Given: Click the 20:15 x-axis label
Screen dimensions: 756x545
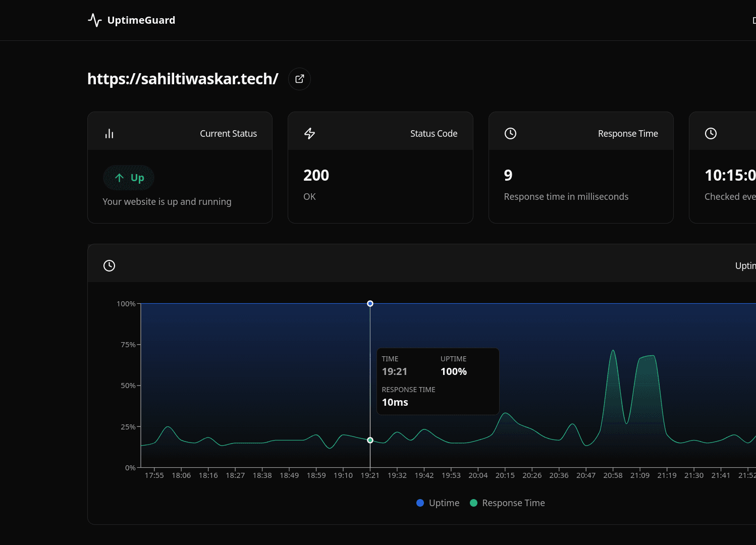Looking at the screenshot, I should pyautogui.click(x=505, y=475).
